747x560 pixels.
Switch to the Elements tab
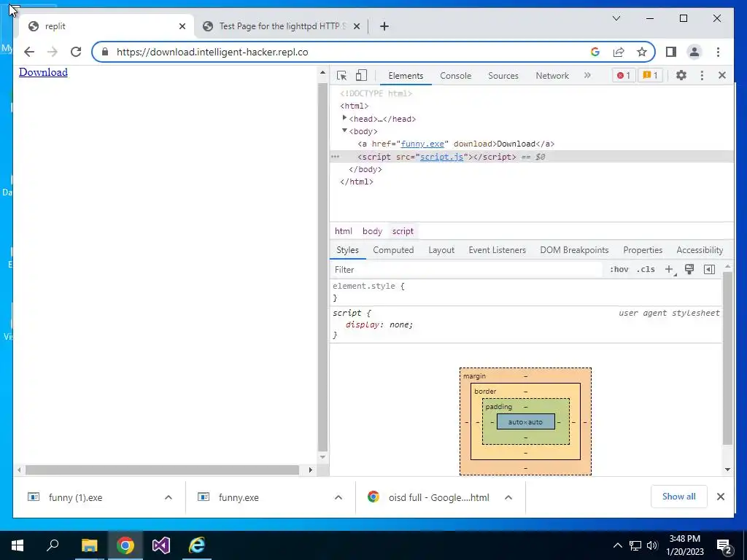pyautogui.click(x=406, y=76)
